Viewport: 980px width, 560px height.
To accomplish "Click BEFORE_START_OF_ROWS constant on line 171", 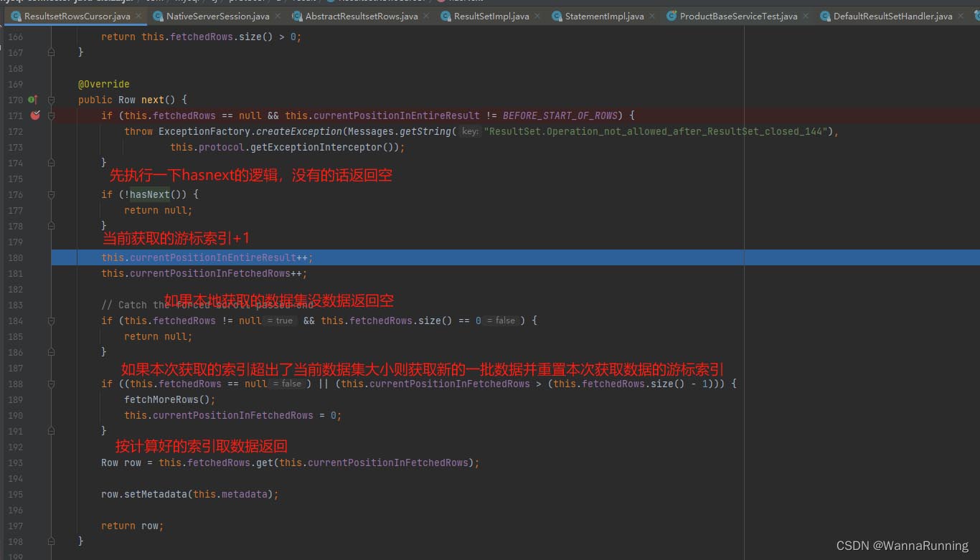I will point(560,115).
